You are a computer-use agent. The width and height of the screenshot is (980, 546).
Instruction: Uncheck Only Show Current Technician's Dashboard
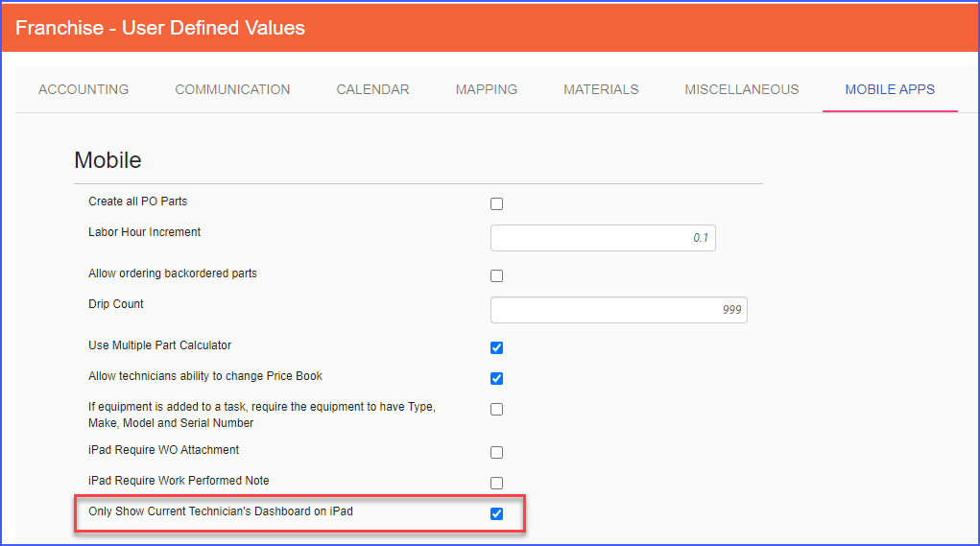tap(497, 513)
